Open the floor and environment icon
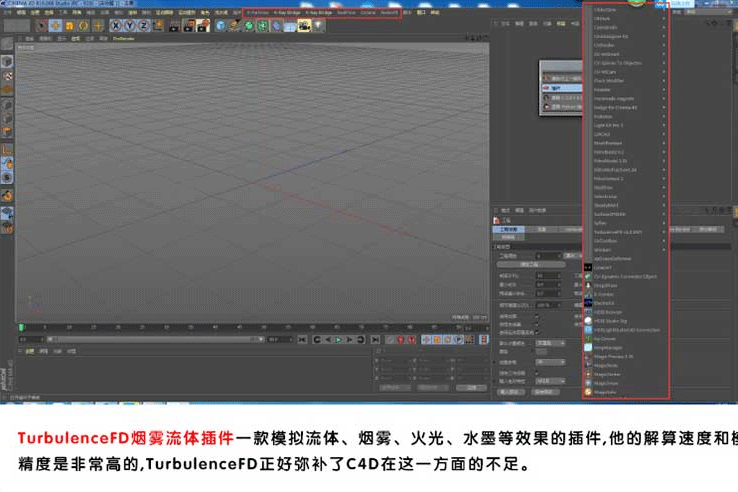This screenshot has height=492, width=738. [290, 25]
